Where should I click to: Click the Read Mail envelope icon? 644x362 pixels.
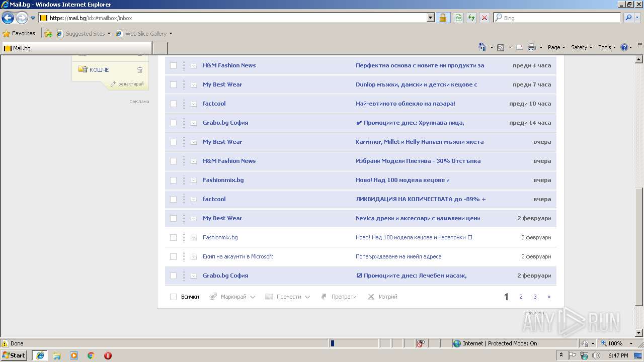click(519, 47)
